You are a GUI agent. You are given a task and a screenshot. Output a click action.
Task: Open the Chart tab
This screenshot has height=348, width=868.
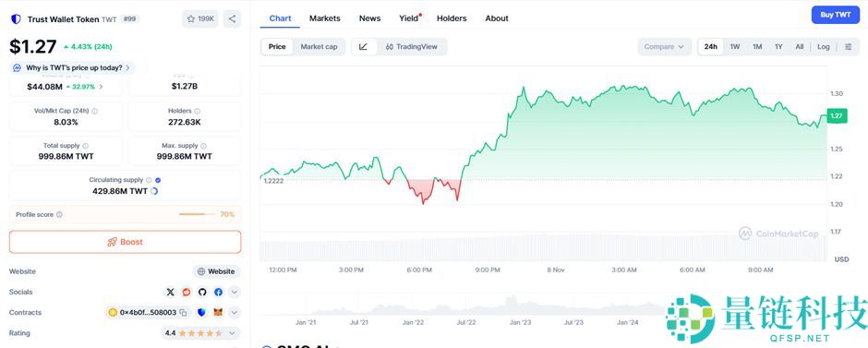tap(280, 18)
